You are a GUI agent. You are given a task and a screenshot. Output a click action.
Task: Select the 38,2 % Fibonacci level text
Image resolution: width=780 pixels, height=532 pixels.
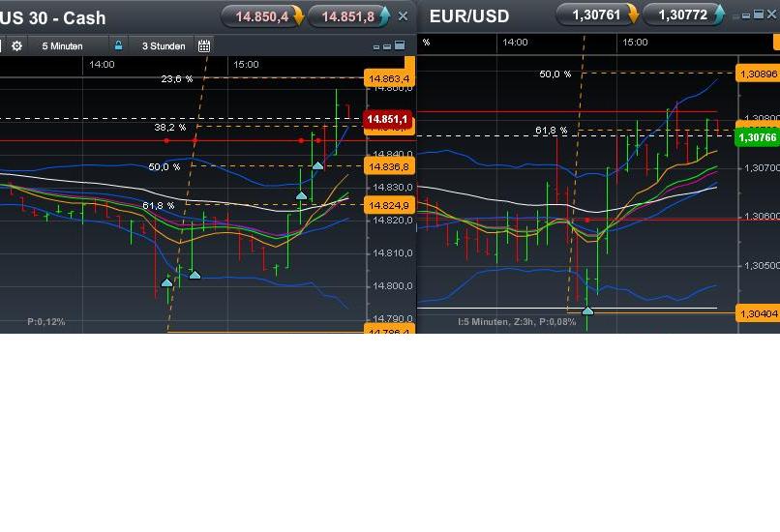coord(170,128)
